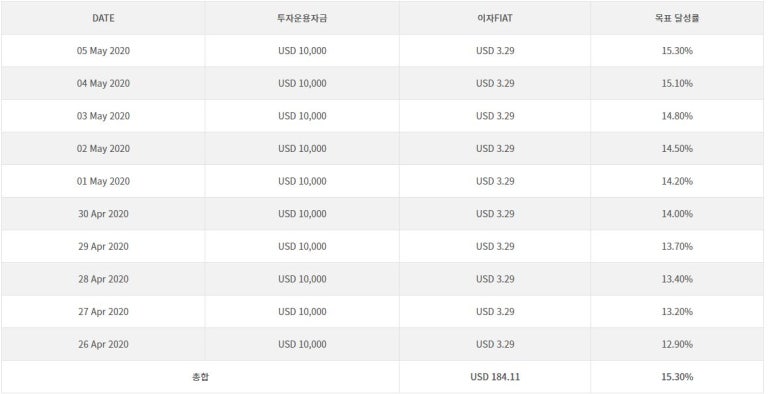This screenshot has height=394, width=773.
Task: Select the 28 Apr 2020 date cell
Action: pyautogui.click(x=103, y=279)
